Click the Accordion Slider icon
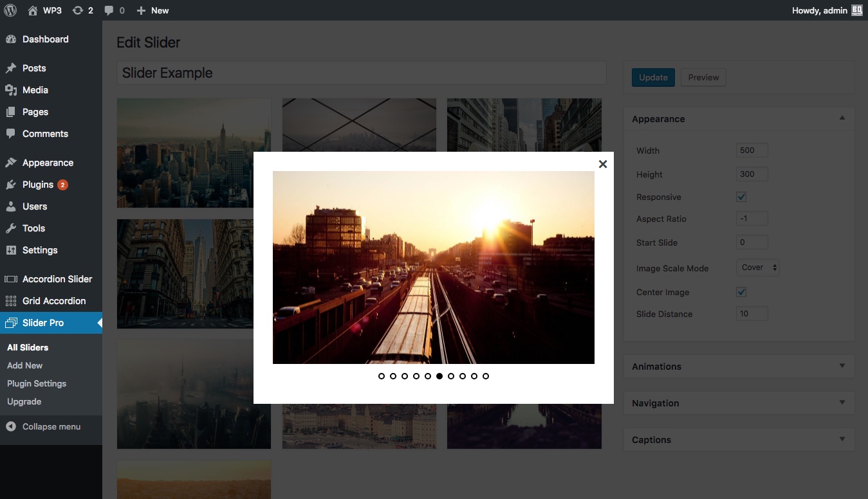This screenshot has height=499, width=868. [10, 279]
